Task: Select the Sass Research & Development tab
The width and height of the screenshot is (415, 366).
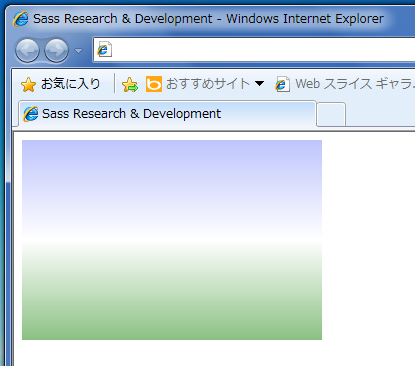Action: [167, 114]
